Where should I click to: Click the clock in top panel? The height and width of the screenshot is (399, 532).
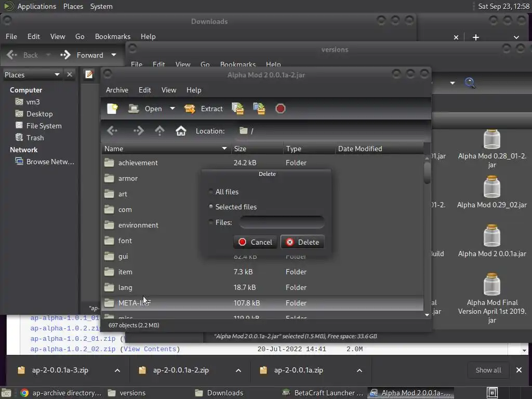[503, 6]
